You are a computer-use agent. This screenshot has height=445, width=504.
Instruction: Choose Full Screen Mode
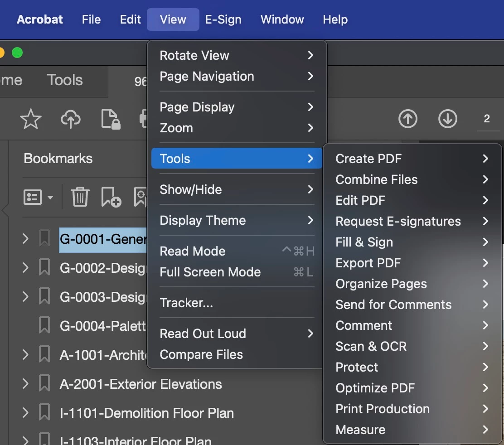coord(237,272)
